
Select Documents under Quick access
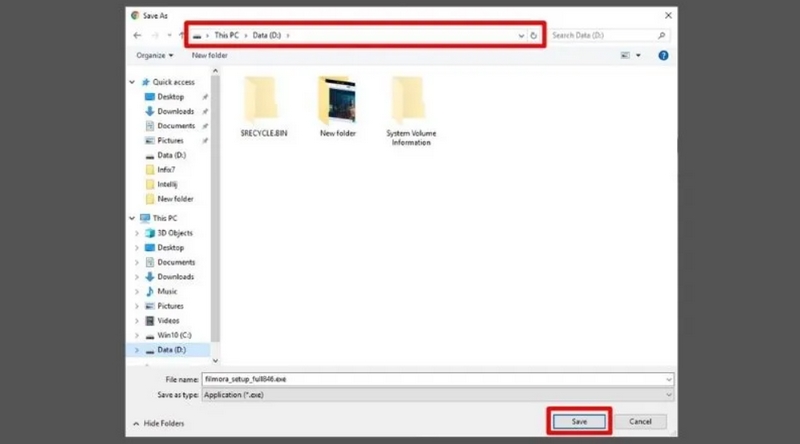pyautogui.click(x=176, y=126)
